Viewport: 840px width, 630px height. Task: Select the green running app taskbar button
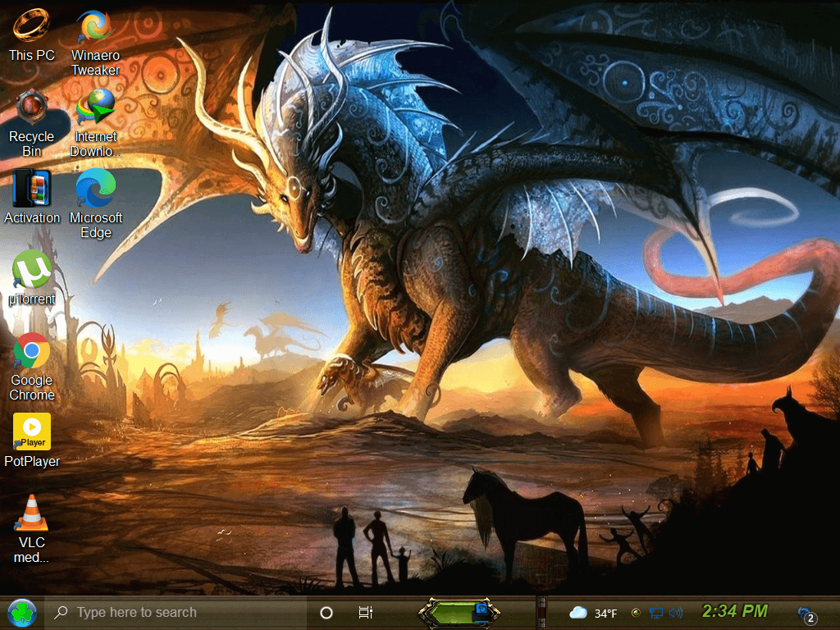coord(459,612)
